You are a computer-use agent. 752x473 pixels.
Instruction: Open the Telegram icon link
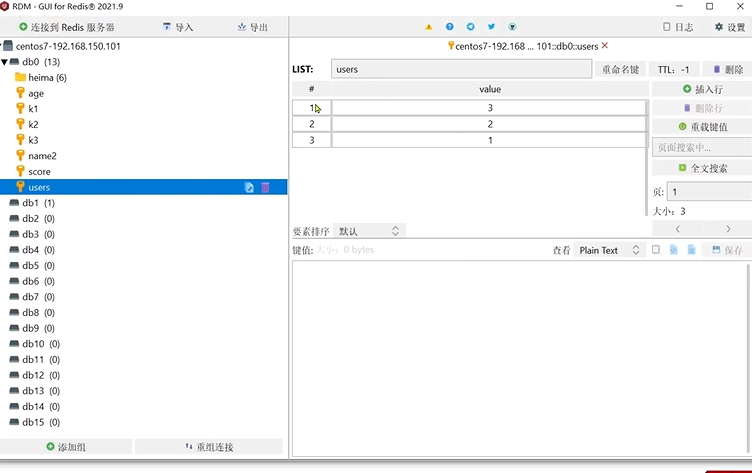point(470,27)
